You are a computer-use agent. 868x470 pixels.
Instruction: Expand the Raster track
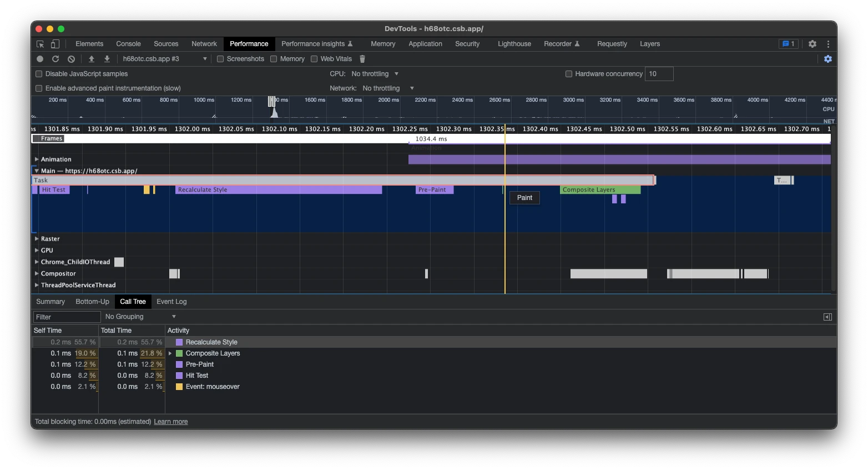[37, 239]
